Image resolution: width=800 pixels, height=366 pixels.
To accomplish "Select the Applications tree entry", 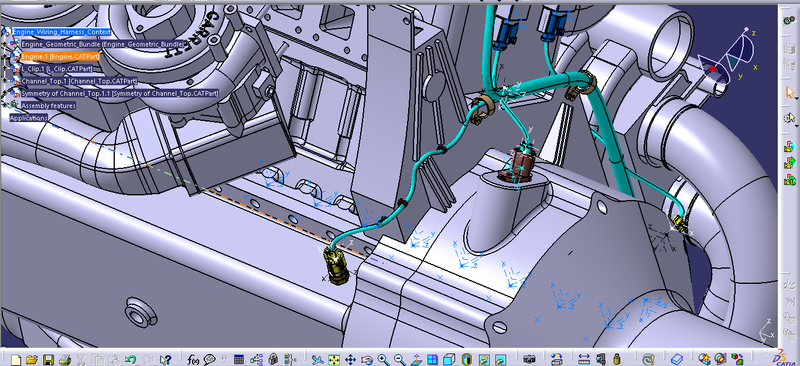I will [29, 118].
